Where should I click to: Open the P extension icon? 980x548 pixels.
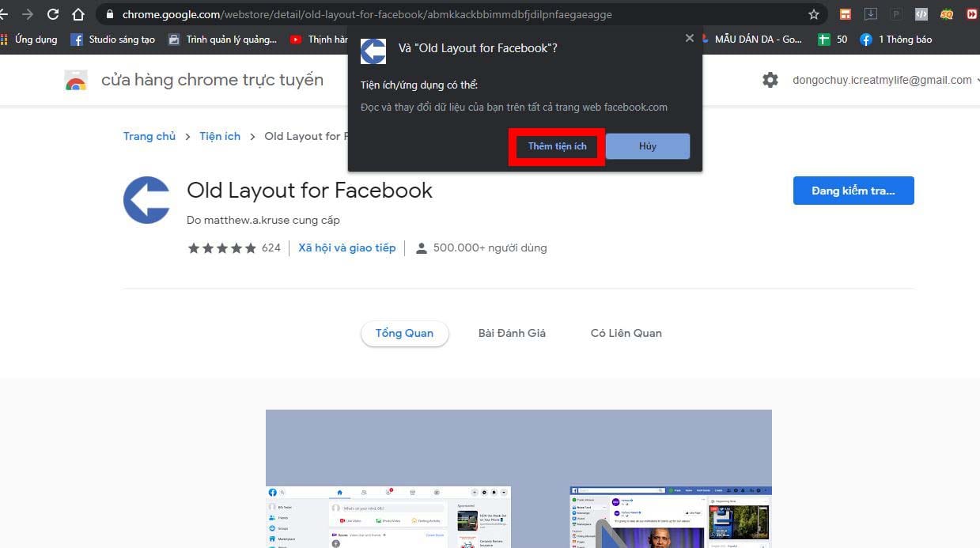896,13
